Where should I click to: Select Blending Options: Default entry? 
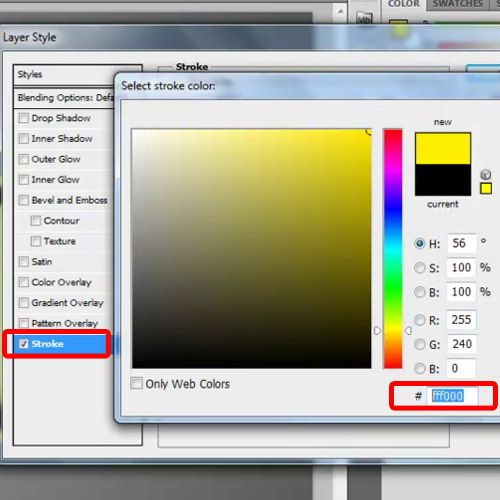[x=64, y=98]
